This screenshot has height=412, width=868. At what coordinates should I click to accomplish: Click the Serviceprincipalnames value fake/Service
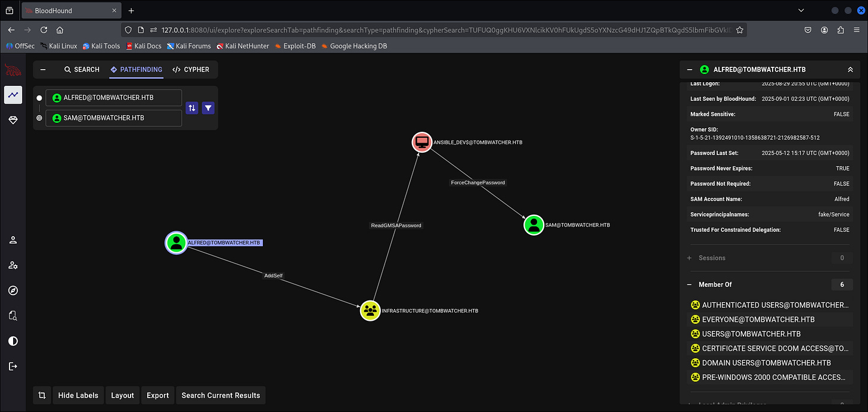pyautogui.click(x=833, y=214)
